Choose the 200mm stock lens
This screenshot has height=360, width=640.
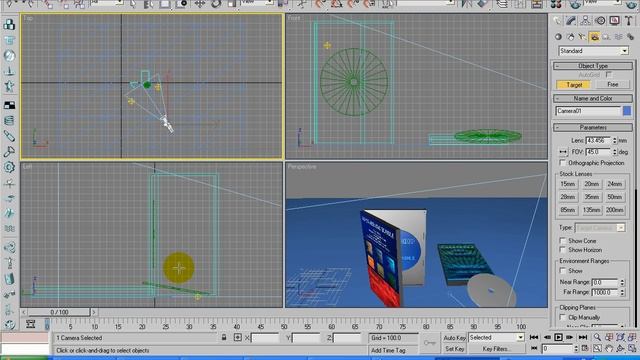(614, 210)
